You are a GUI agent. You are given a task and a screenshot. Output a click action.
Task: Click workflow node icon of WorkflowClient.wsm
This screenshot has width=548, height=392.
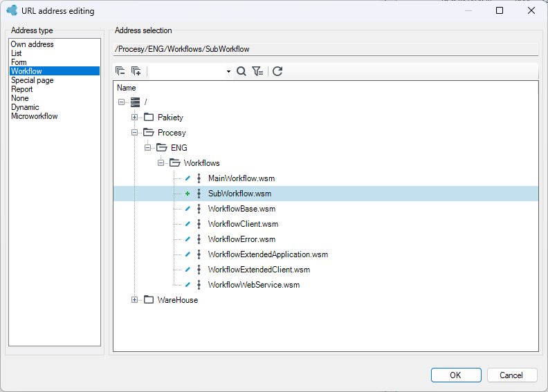pyautogui.click(x=199, y=224)
